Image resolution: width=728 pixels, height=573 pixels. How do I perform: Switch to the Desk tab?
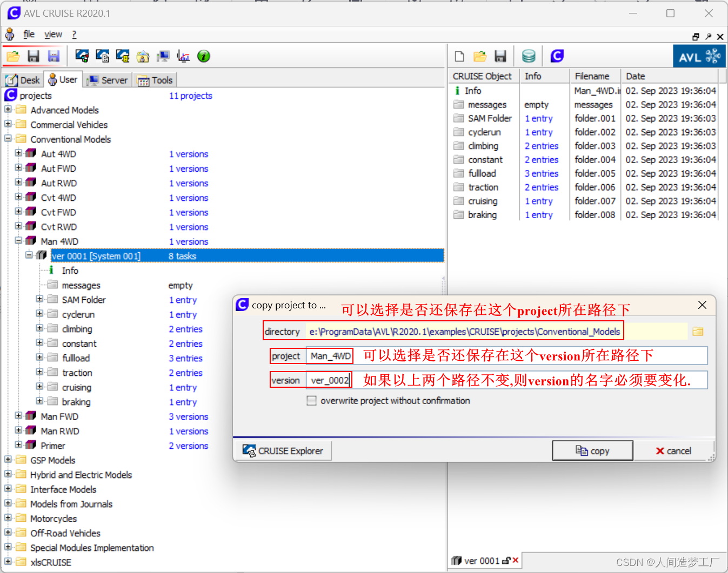pyautogui.click(x=23, y=80)
